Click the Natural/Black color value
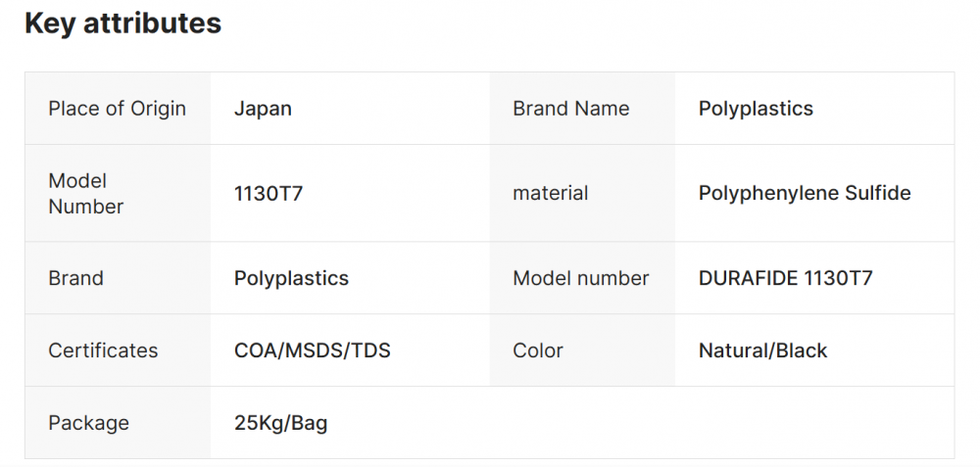Viewport: 980px width, 467px height. 762,350
